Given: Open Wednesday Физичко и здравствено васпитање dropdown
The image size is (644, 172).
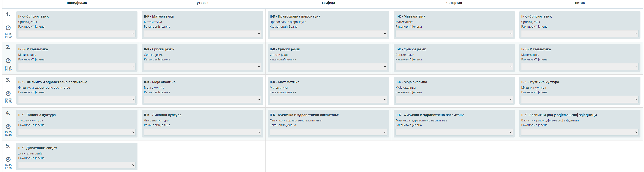Looking at the screenshot, I should tap(328, 132).
